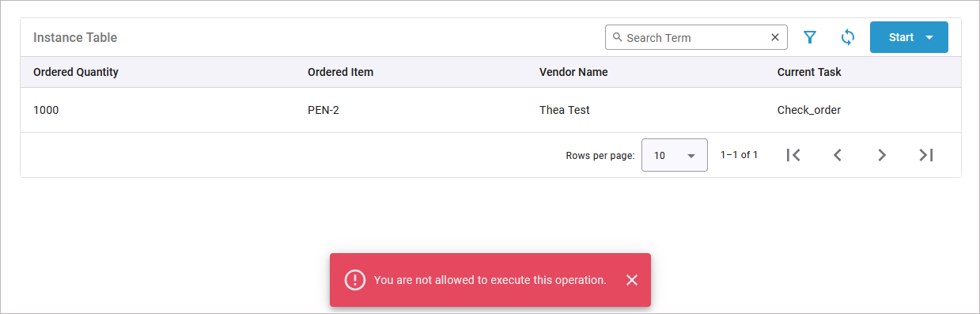The image size is (980, 314).
Task: Expand the rows per page selector
Action: (x=674, y=155)
